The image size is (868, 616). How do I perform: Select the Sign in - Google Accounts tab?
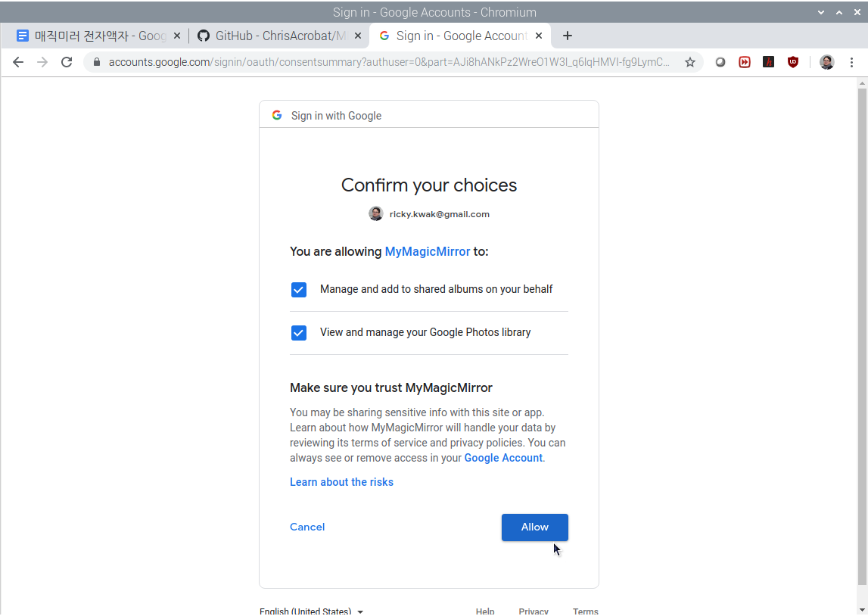tap(459, 36)
